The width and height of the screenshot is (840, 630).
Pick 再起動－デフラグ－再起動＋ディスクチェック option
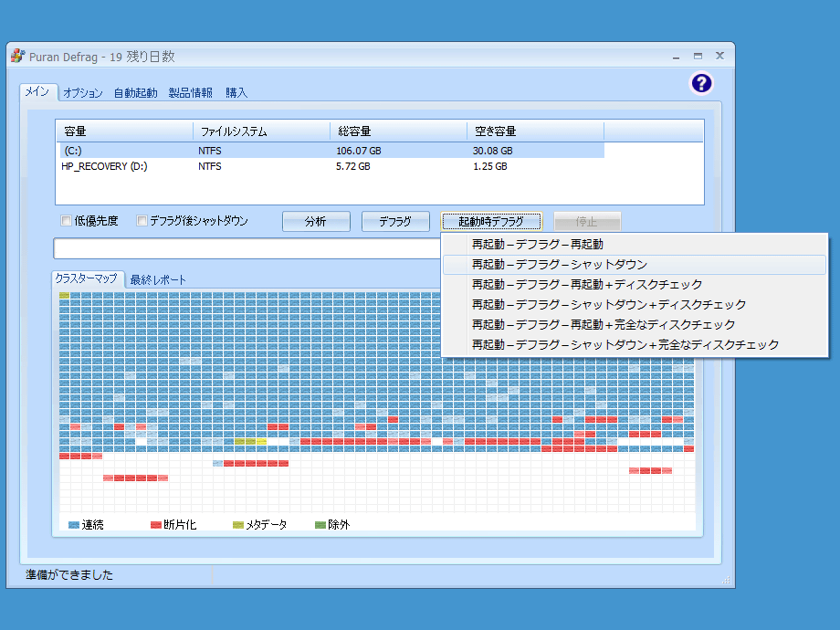(x=635, y=285)
